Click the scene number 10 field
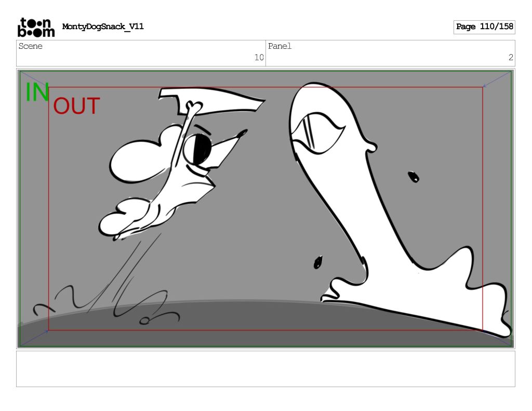This screenshot has height=411, width=532. 259,58
